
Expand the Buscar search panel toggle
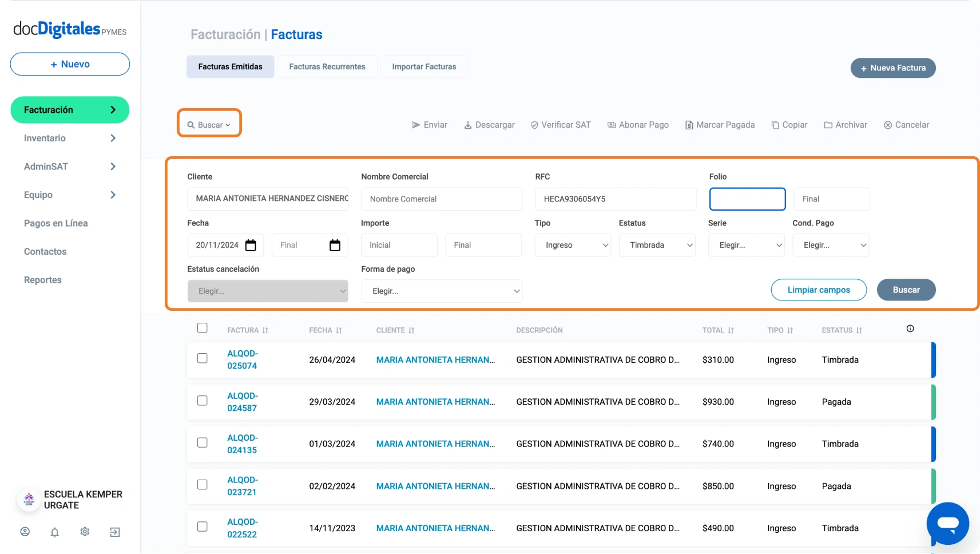click(209, 125)
